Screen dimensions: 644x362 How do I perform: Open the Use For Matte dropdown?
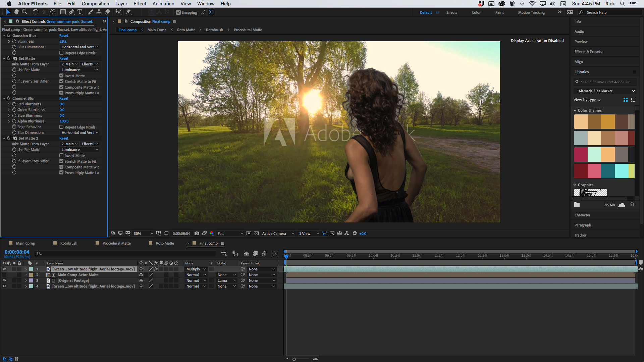click(x=79, y=69)
